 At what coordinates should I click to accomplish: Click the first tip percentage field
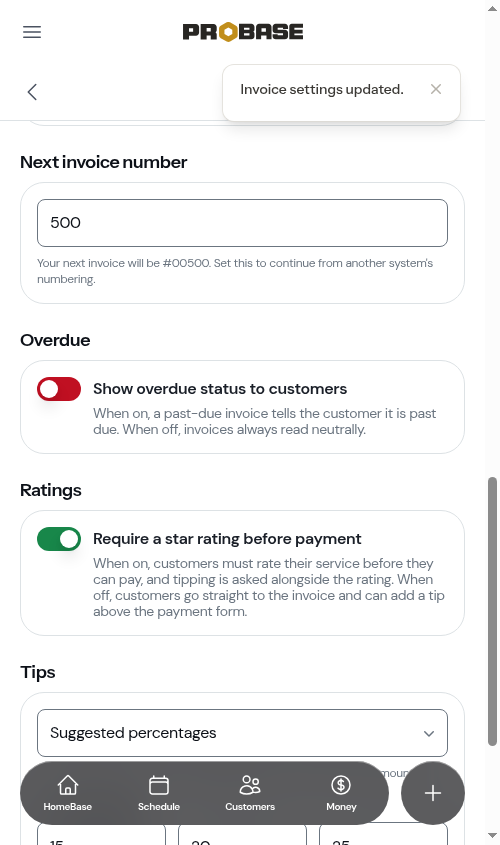pyautogui.click(x=101, y=834)
